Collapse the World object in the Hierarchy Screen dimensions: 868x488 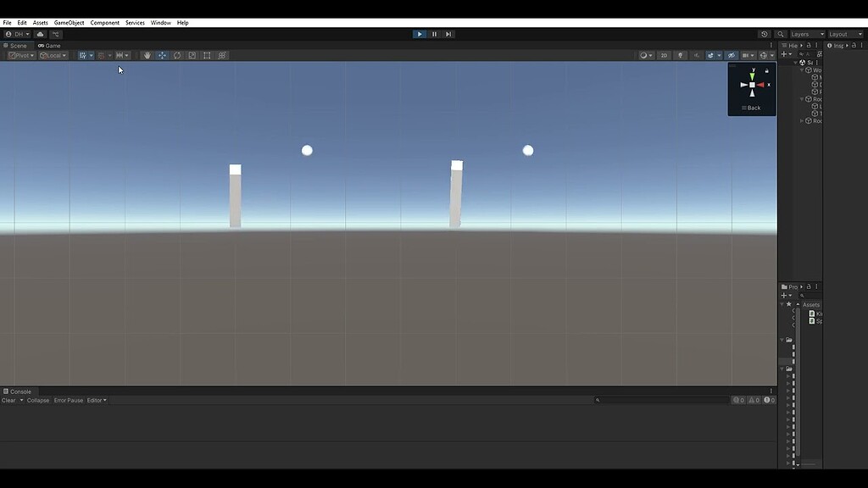(x=800, y=69)
